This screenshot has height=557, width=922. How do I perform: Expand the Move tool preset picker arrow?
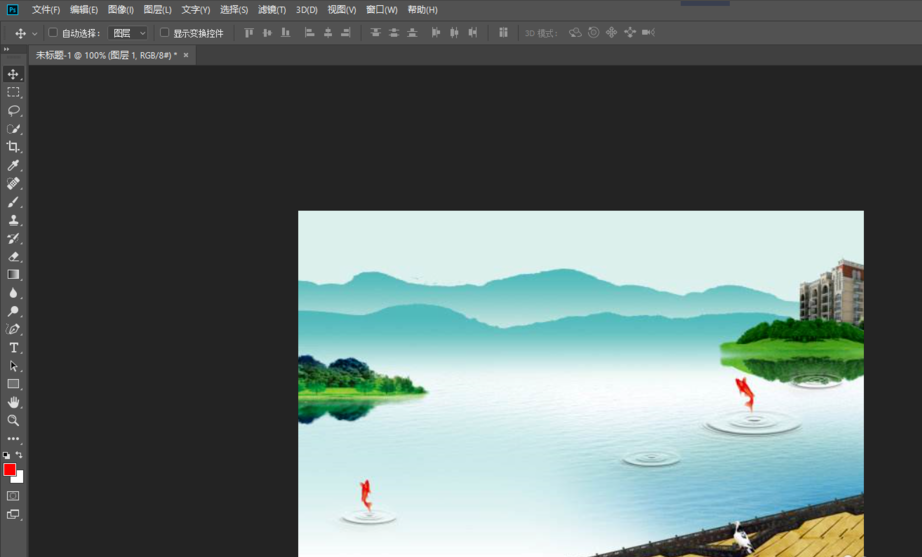point(34,33)
